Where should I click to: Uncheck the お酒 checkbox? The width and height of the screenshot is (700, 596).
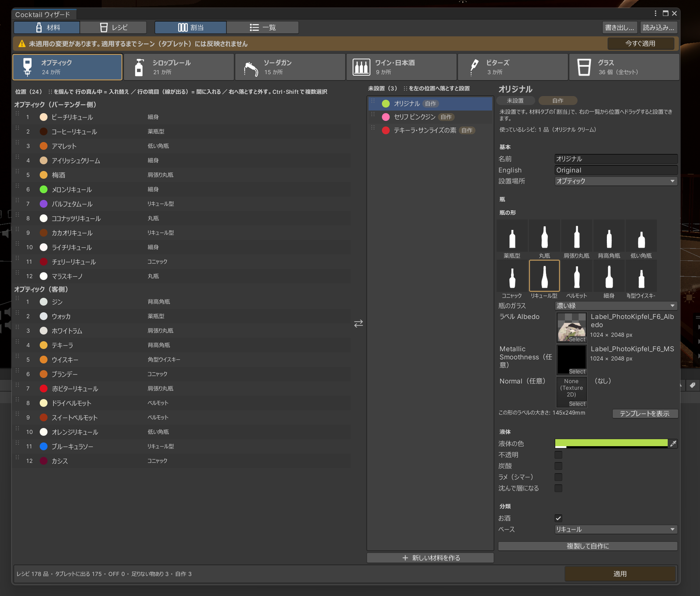558,518
